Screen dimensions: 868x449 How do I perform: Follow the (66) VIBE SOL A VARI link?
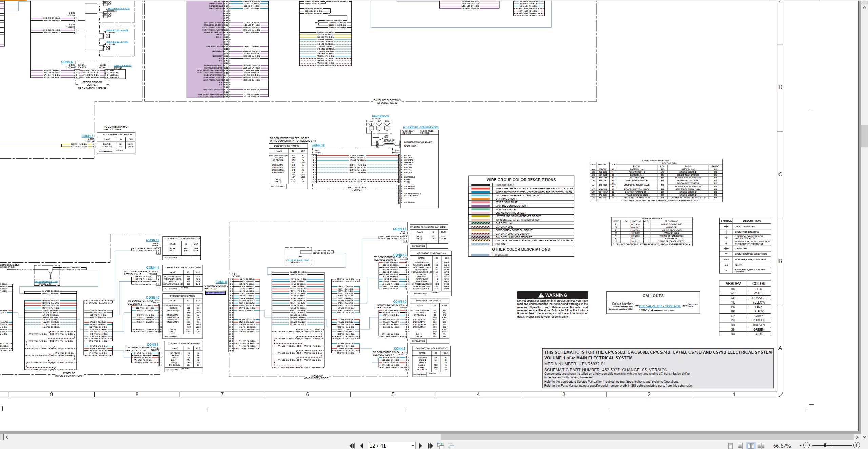pos(117,30)
